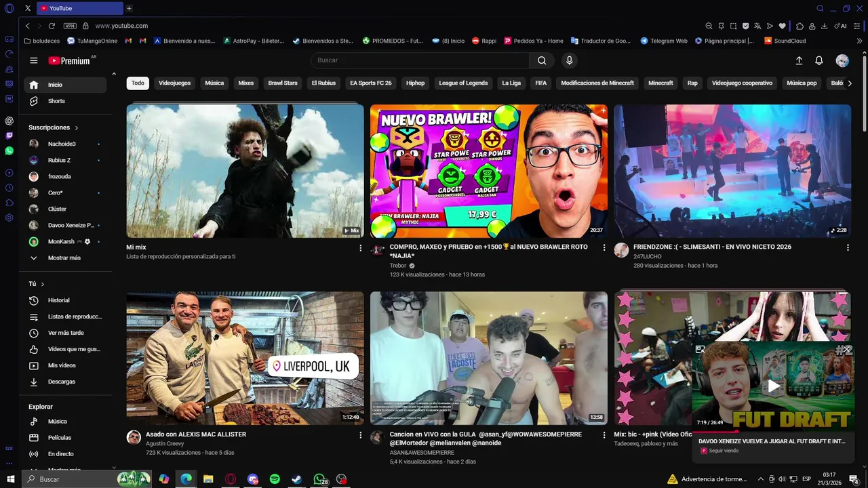Open options for Trebor Brawler video
This screenshot has height=488, width=868.
tap(604, 248)
